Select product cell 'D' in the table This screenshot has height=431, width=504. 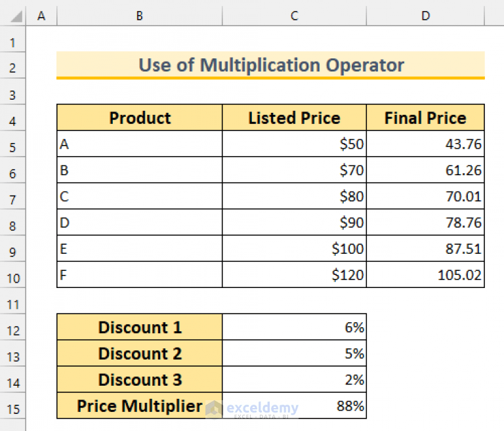click(x=140, y=222)
